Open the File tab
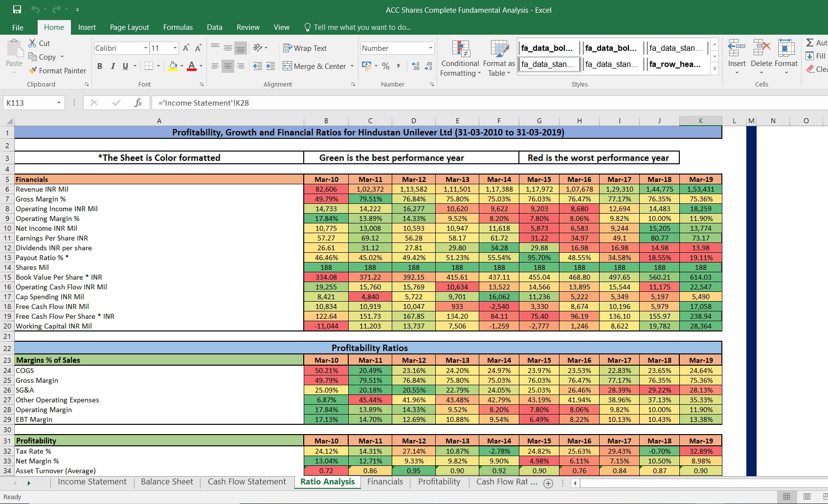 click(x=18, y=27)
